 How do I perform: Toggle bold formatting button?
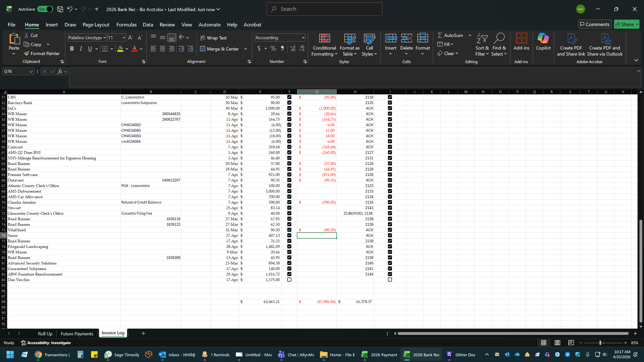click(72, 49)
